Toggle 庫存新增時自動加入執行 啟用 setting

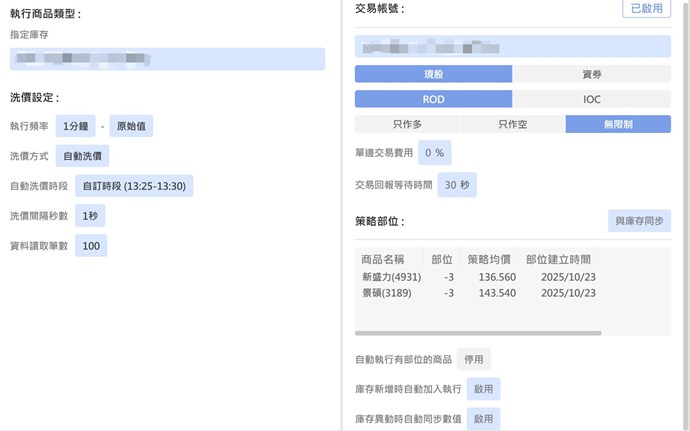pyautogui.click(x=484, y=389)
